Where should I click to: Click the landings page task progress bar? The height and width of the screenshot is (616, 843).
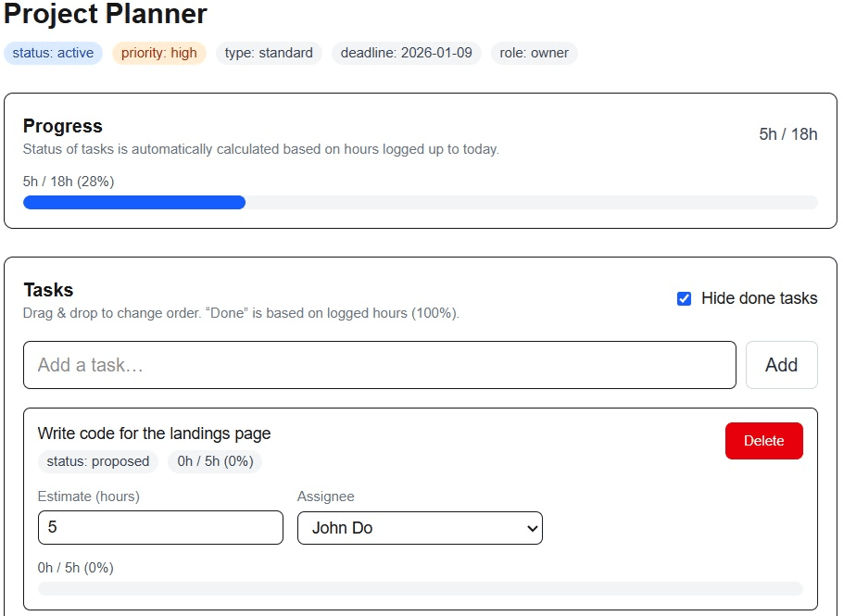click(x=420, y=588)
